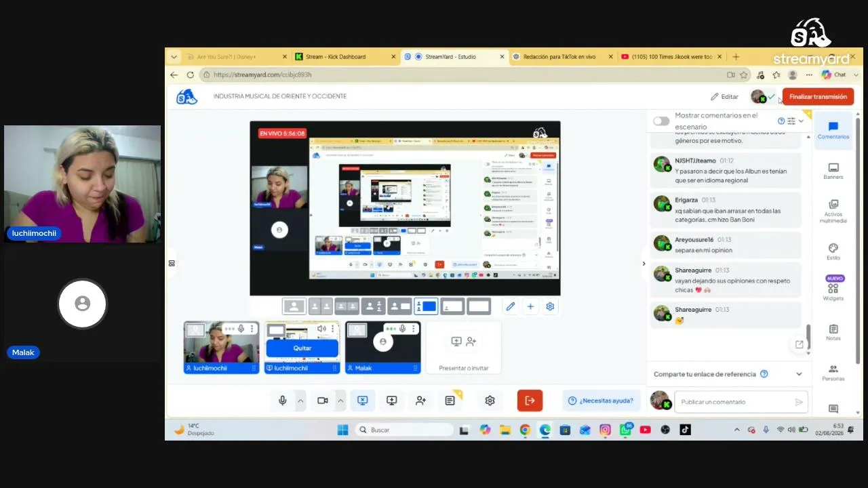The image size is (868, 488).
Task: Toggle Mostrar comentarios en el escenario
Action: (661, 121)
